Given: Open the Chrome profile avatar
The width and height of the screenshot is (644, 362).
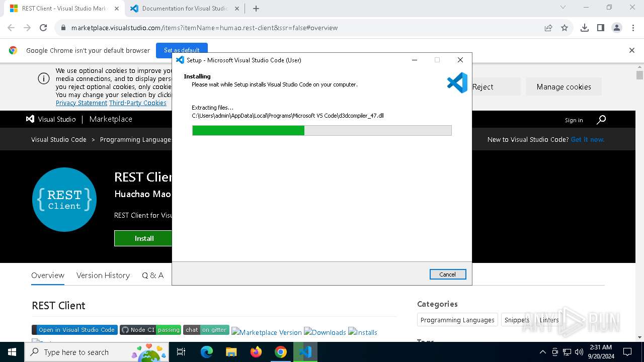Looking at the screenshot, I should pyautogui.click(x=617, y=28).
